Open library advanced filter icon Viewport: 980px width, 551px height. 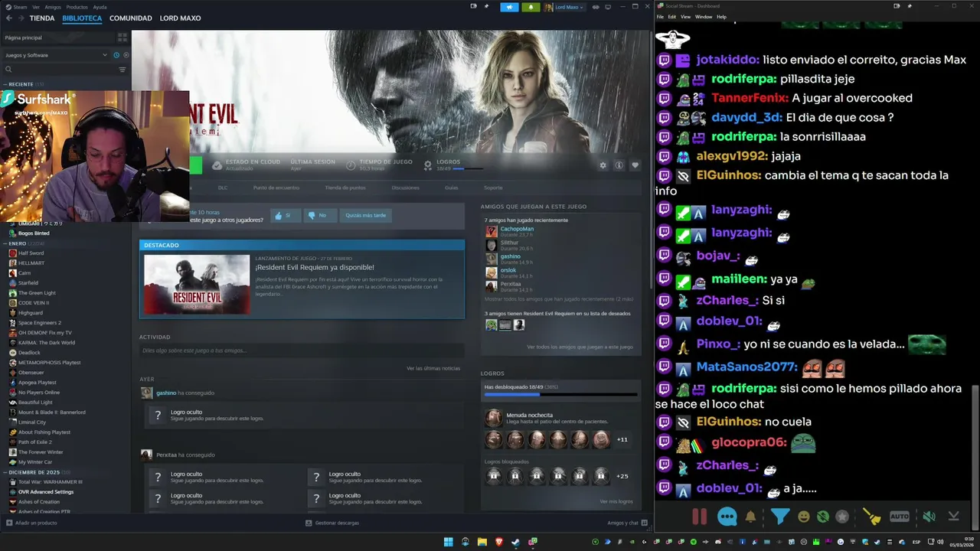tap(122, 70)
